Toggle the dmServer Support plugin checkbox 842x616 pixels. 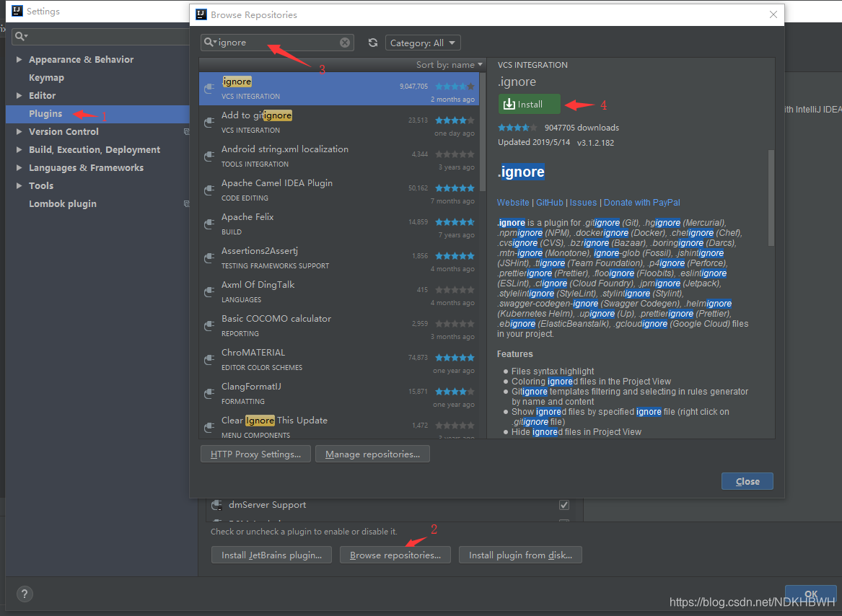563,504
